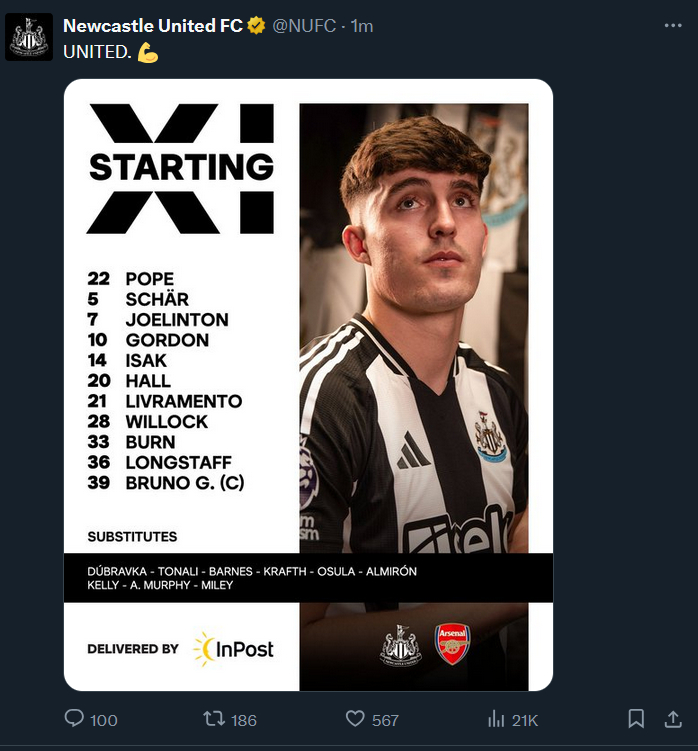Open the 1m timestamp link
Screen dimensions: 698x751
(x=362, y=26)
